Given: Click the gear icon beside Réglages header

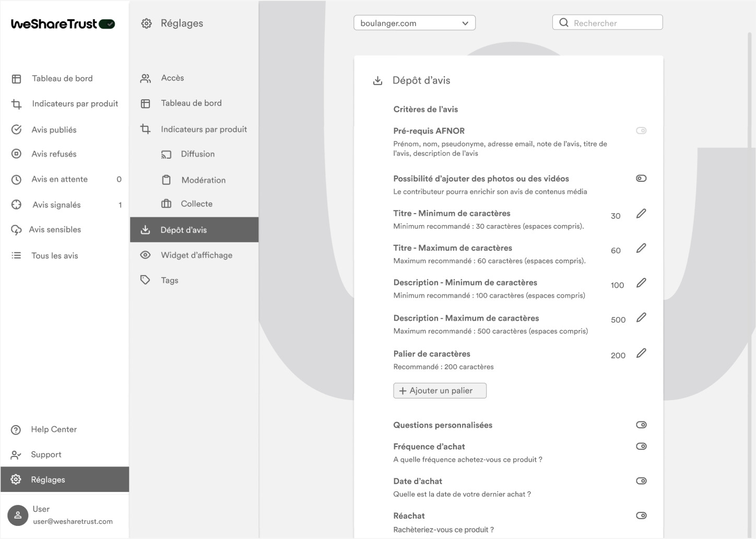Looking at the screenshot, I should [147, 24].
